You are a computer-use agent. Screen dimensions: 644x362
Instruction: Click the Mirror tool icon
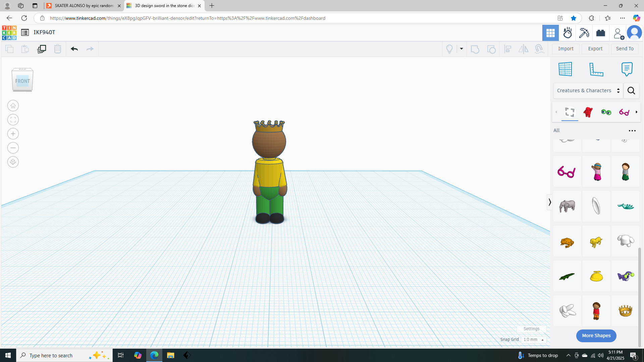tap(523, 49)
